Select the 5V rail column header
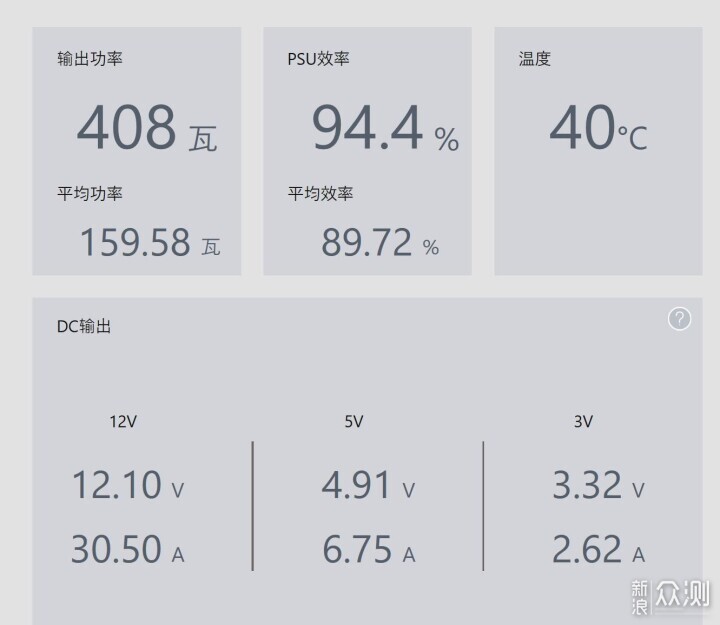 click(x=354, y=422)
